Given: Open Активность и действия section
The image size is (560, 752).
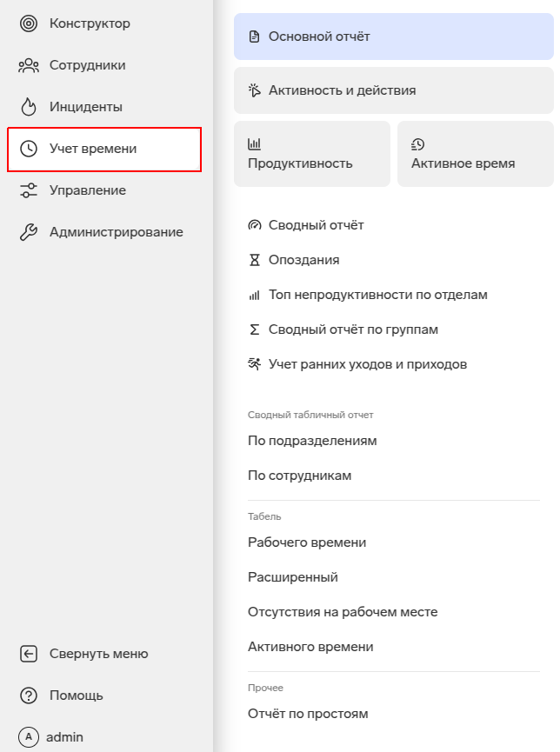Looking at the screenshot, I should tap(393, 90).
